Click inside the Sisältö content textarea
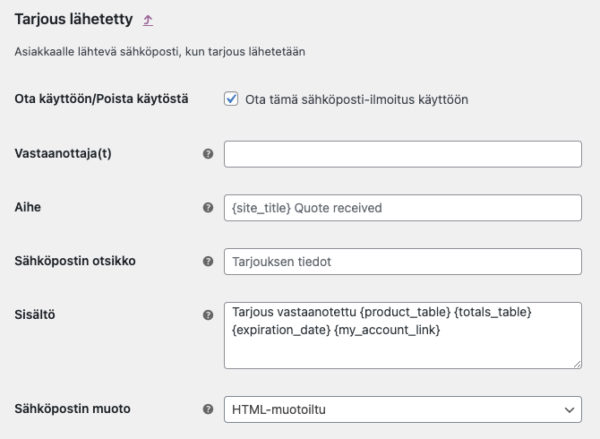Screen dimensions: 600x439 pos(403,336)
